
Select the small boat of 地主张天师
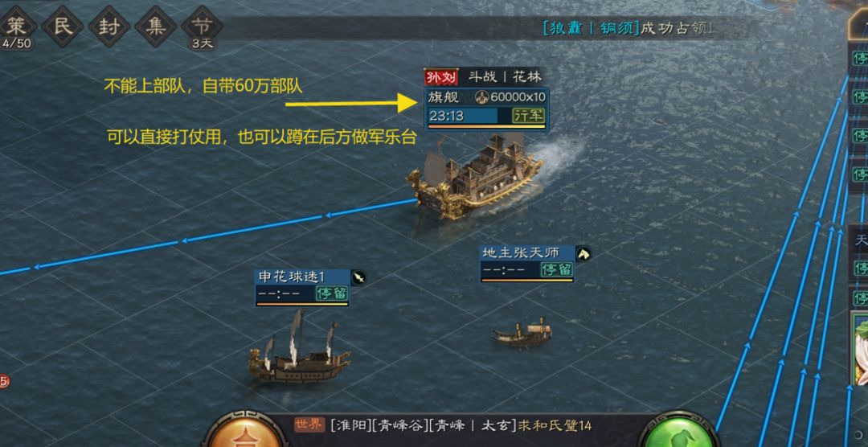[522, 332]
